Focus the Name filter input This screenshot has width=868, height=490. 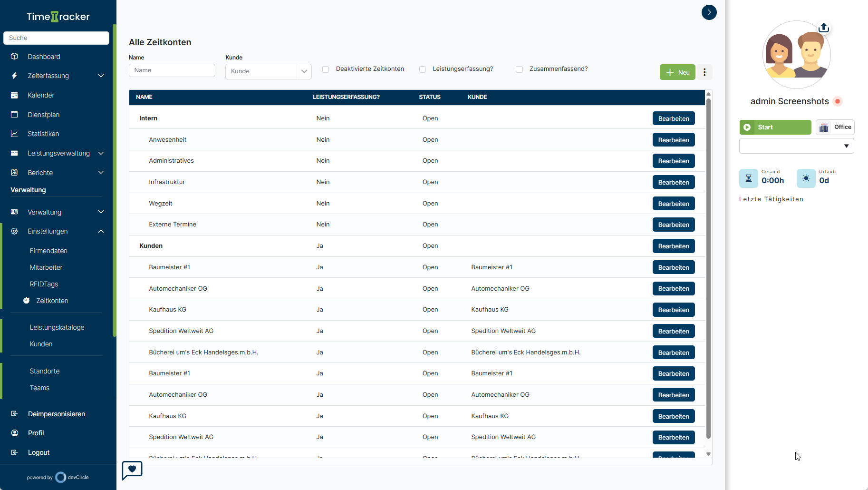172,70
